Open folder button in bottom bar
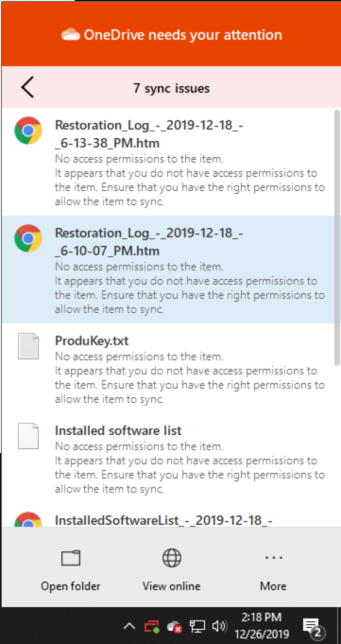This screenshot has height=644, width=341. (71, 569)
